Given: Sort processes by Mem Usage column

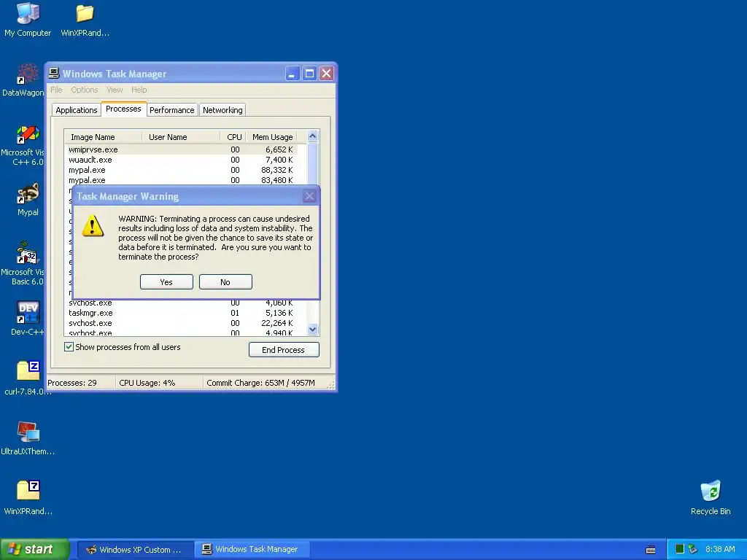Looking at the screenshot, I should click(271, 137).
